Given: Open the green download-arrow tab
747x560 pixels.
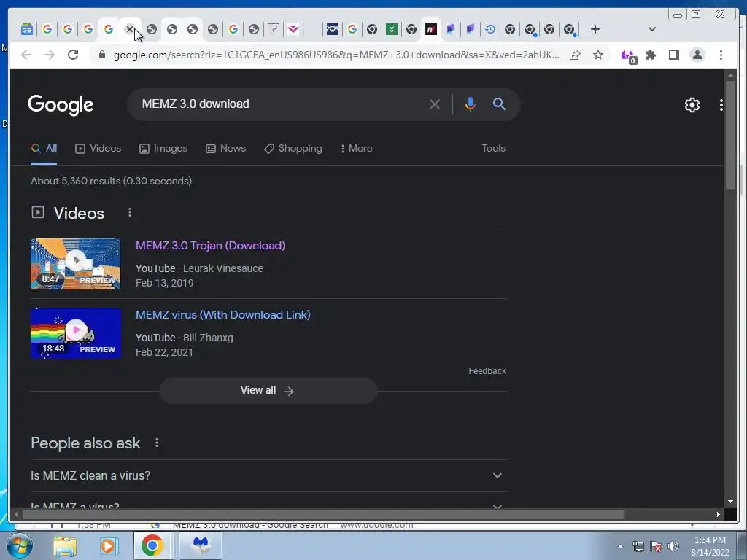Looking at the screenshot, I should click(392, 29).
